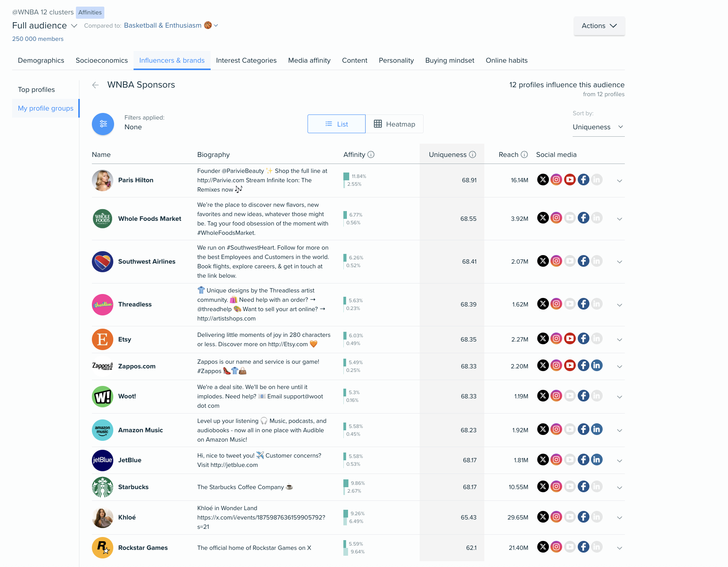Click the Affinities tag badge
The height and width of the screenshot is (567, 728).
(90, 12)
